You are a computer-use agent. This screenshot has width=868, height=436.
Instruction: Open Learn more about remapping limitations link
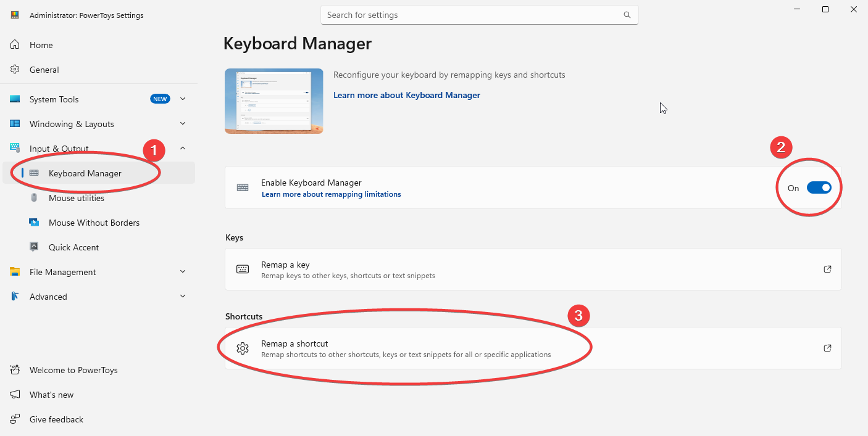tap(331, 194)
